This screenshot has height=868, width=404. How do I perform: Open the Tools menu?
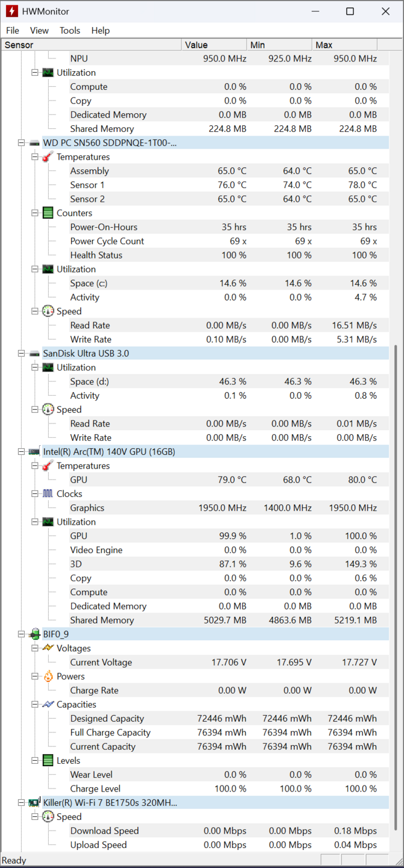[x=70, y=30]
